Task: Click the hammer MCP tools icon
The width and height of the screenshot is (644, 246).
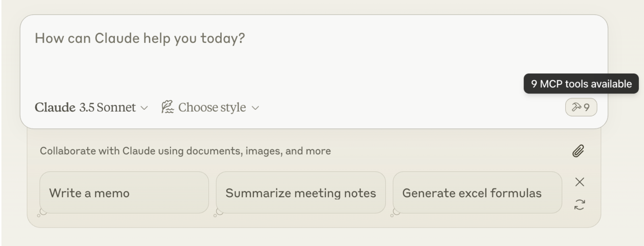Action: point(576,107)
